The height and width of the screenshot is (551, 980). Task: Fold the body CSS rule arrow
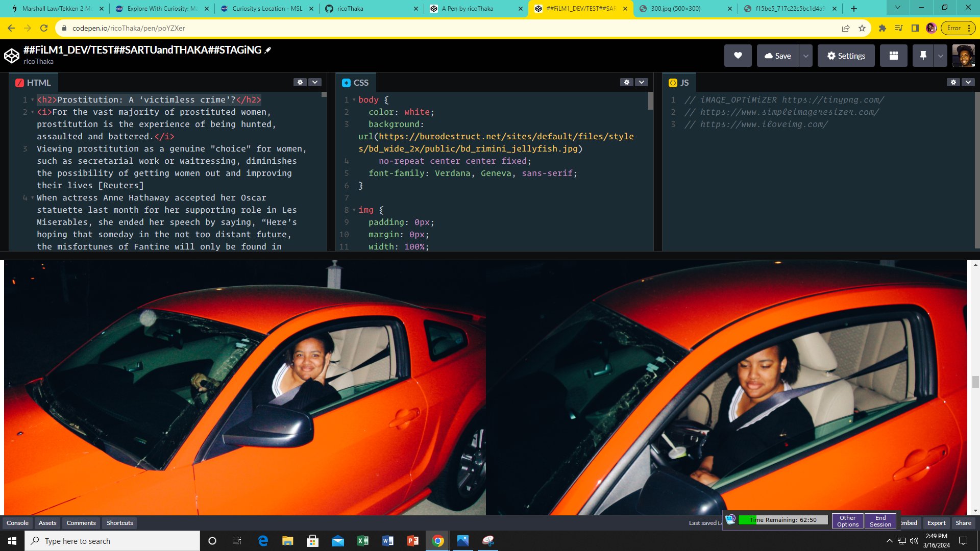[354, 100]
